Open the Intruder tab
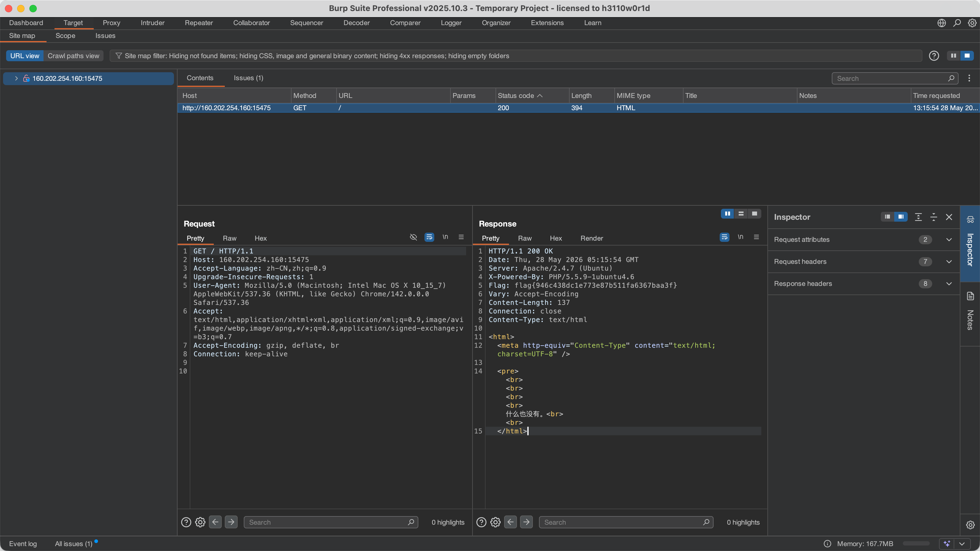The height and width of the screenshot is (551, 980). 153,23
